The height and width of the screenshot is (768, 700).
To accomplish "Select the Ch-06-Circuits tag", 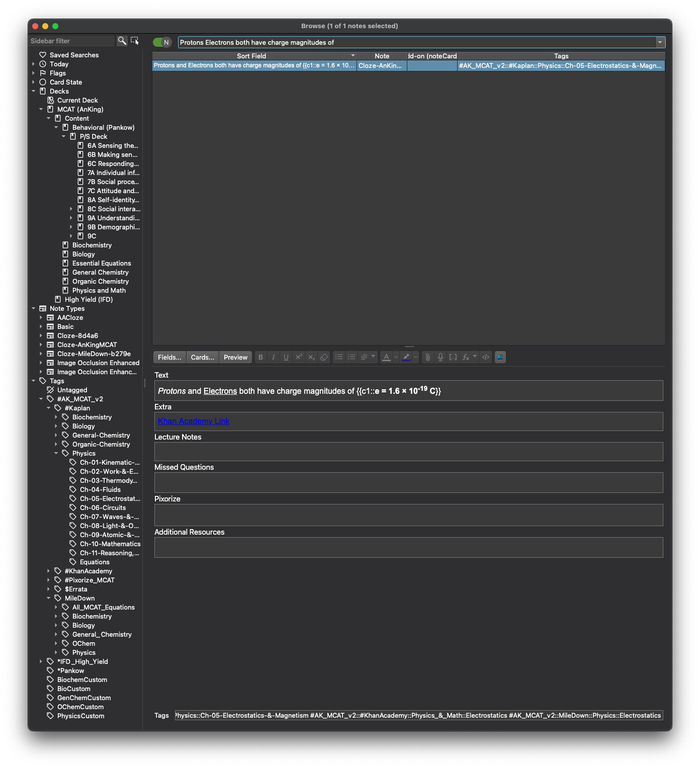I will pyautogui.click(x=103, y=507).
